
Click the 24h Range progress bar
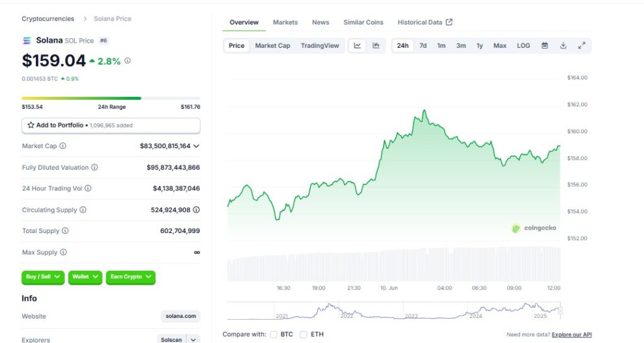pyautogui.click(x=111, y=98)
